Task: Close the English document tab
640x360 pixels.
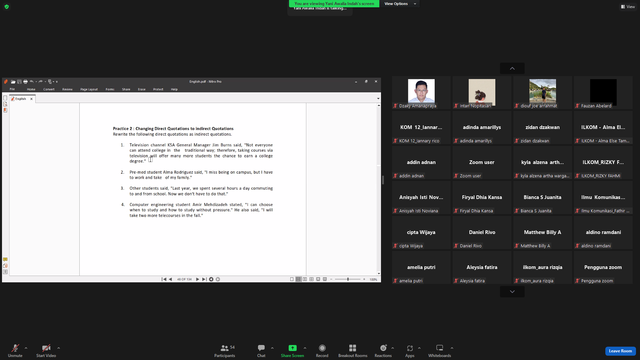Action: [x=31, y=99]
